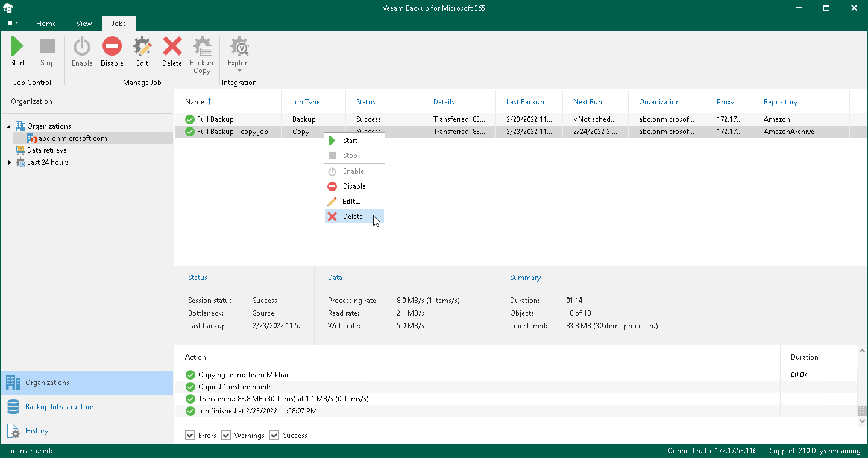Click the Last 24 hours gear-clock icon

pos(20,162)
